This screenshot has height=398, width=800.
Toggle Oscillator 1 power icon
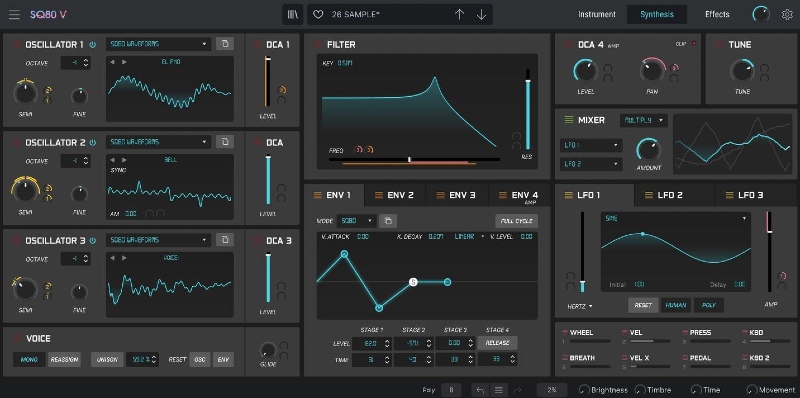[x=93, y=45]
